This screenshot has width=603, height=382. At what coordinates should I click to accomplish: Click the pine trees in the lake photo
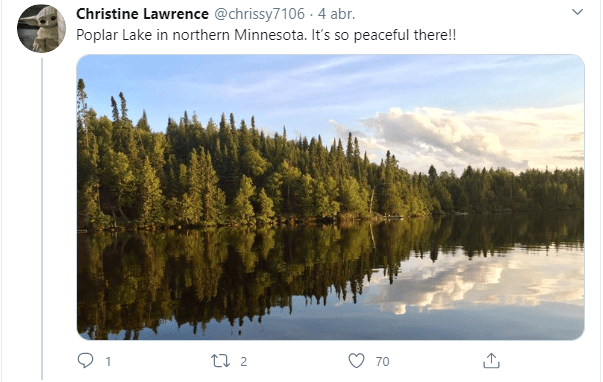(231, 173)
